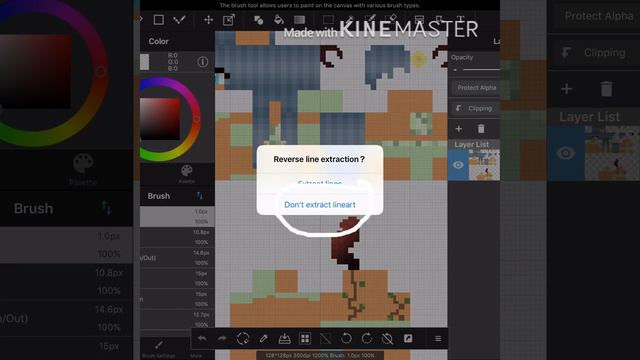Click the current color swatch
This screenshot has width=640, height=360.
[144, 62]
